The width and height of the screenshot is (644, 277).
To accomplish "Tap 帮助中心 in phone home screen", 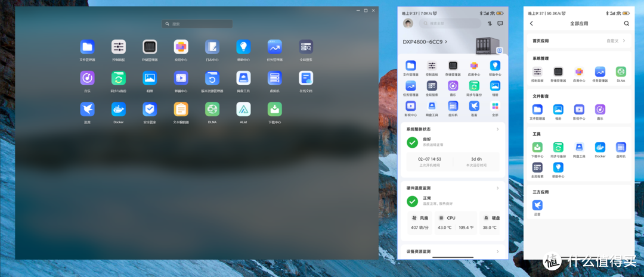I will point(495,66).
